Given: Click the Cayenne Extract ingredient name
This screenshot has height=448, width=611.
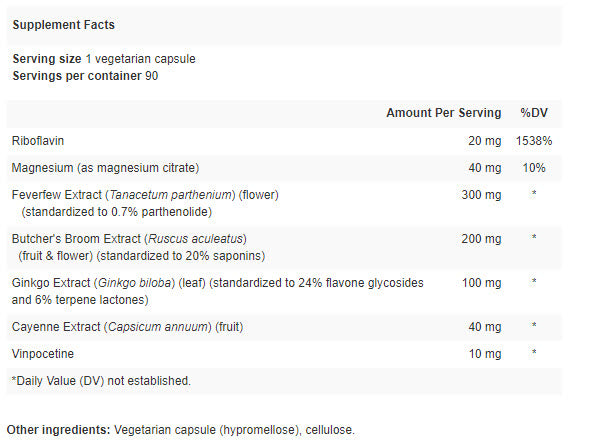Looking at the screenshot, I should [x=56, y=327].
